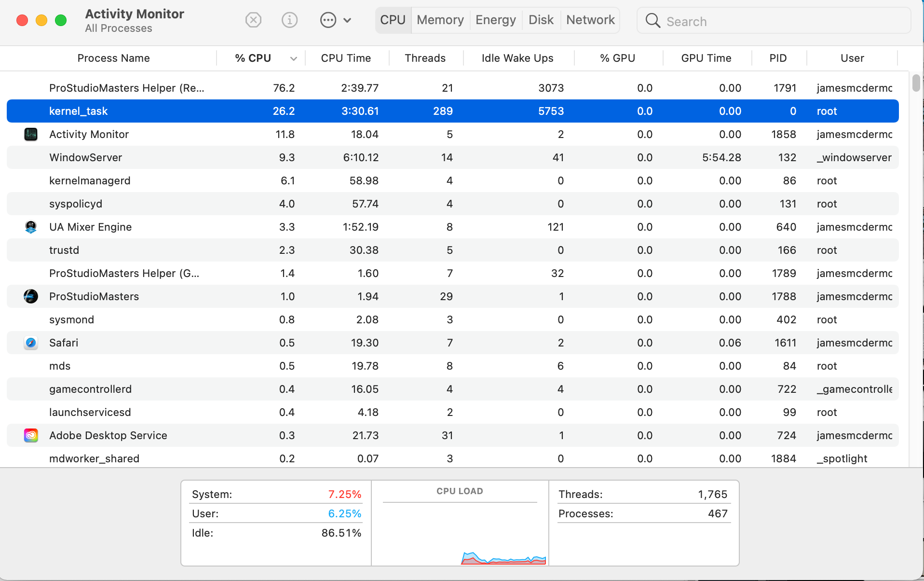This screenshot has height=581, width=924.
Task: Click the stop process icon
Action: [x=253, y=20]
